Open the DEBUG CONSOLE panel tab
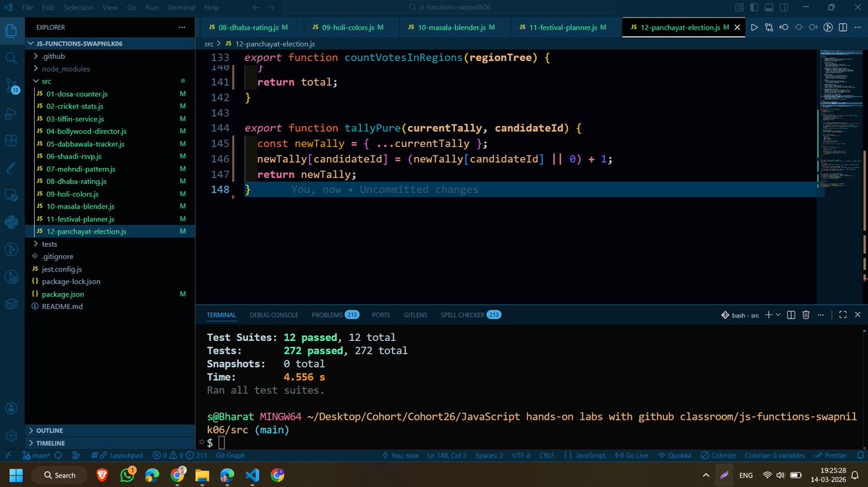 pos(273,315)
